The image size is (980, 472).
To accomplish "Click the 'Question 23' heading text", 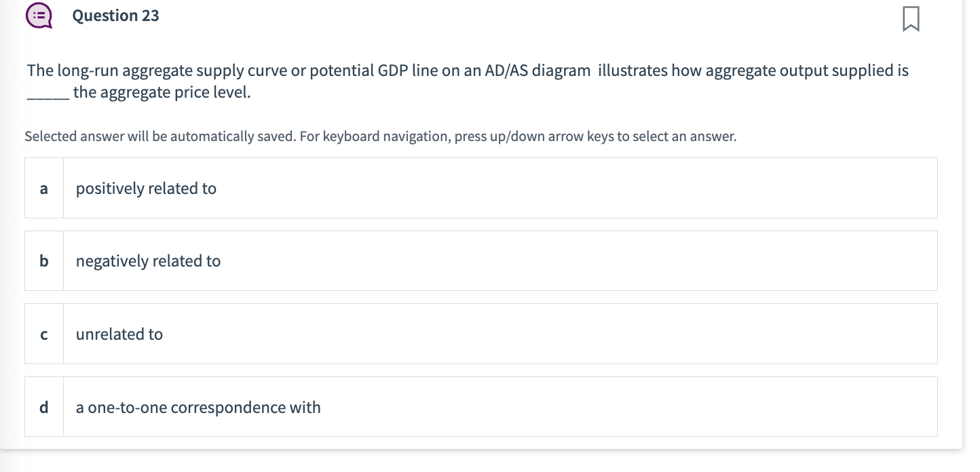I will coord(115,15).
